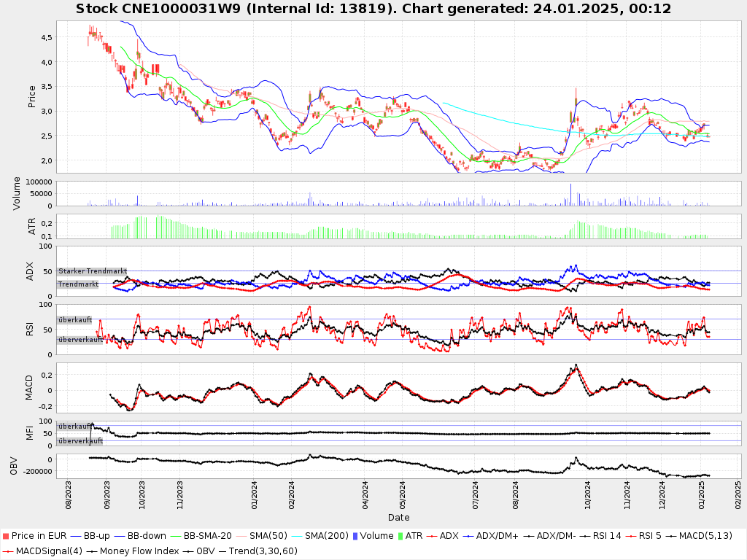Click the "überverkauft" label in MFI panel
The image size is (747, 560).
click(x=80, y=441)
